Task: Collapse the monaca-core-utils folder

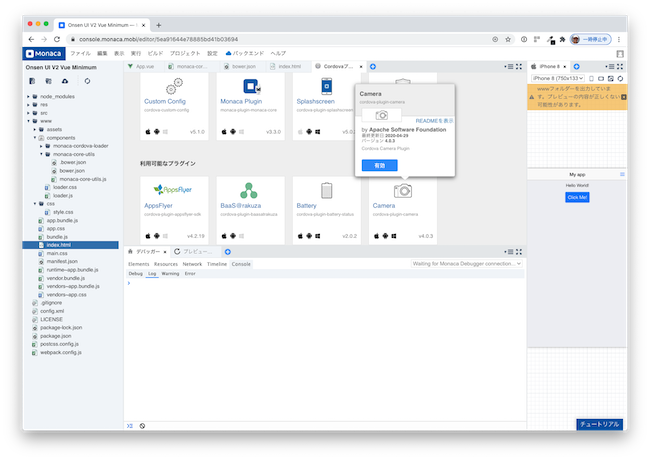Action: click(x=41, y=154)
